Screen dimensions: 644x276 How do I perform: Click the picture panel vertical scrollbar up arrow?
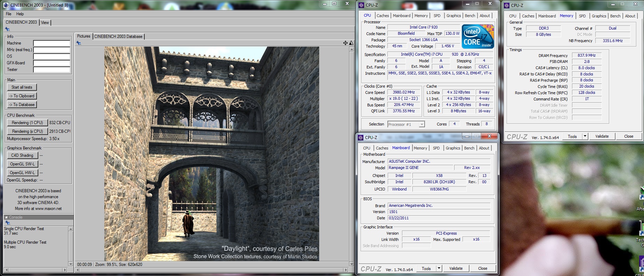(352, 49)
